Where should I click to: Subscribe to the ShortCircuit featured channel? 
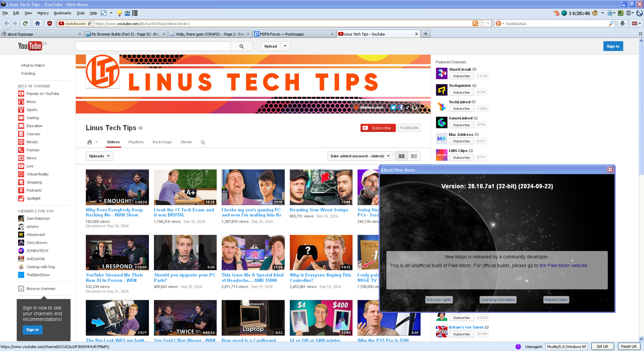[461, 76]
